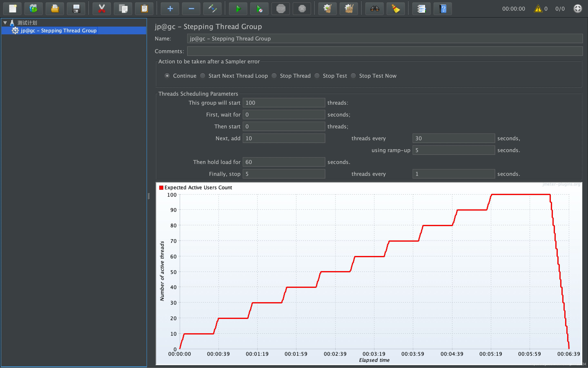Select the Start Next Thread Loop option
This screenshot has height=368, width=588.
point(203,76)
